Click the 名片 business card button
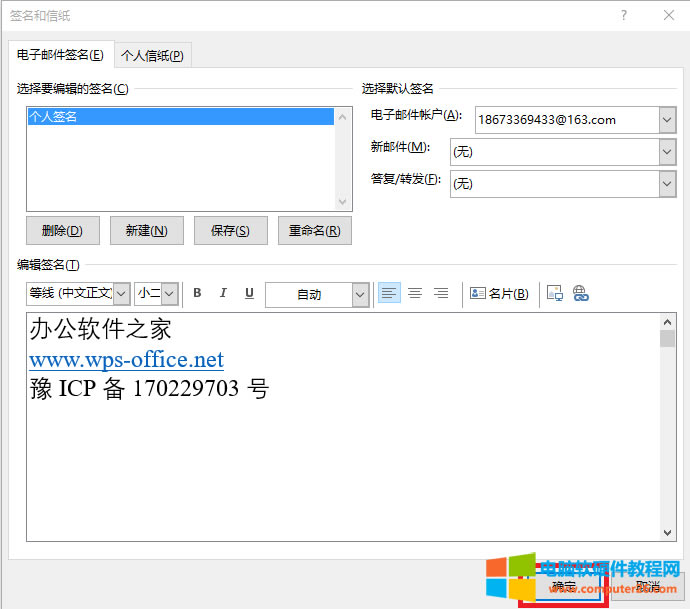The width and height of the screenshot is (690, 609). [499, 293]
